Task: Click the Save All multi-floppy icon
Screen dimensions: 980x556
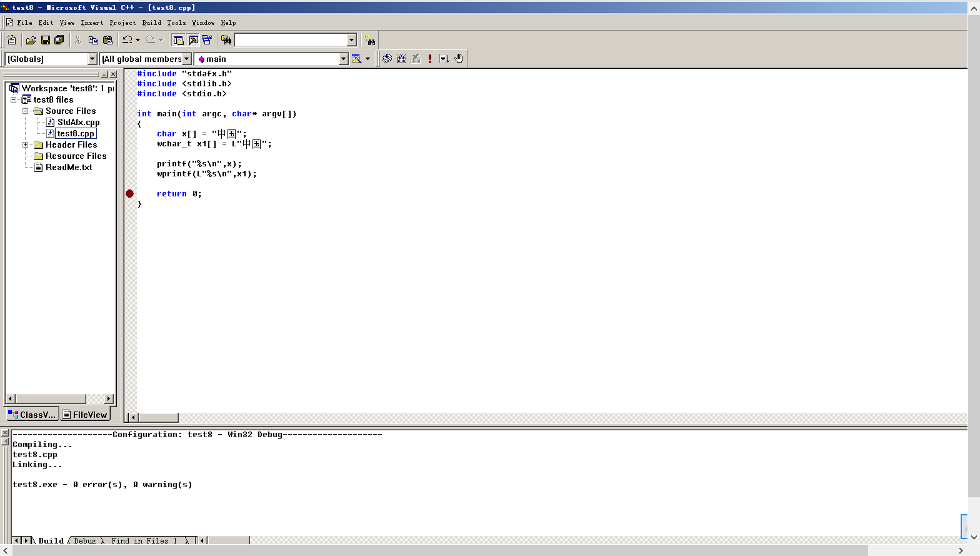Action: (59, 40)
